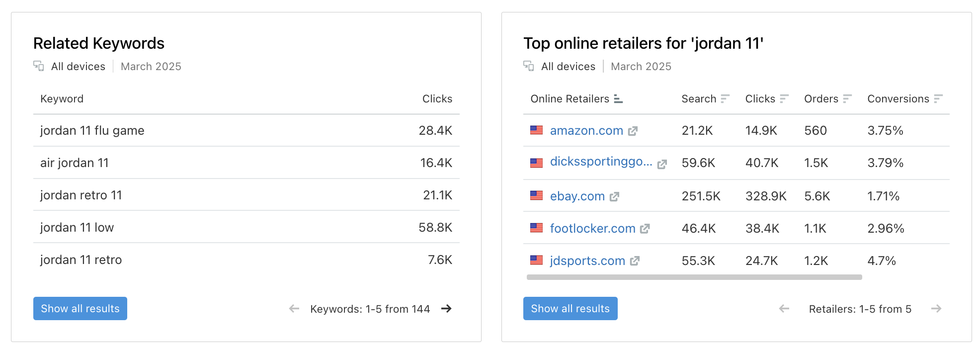Click the devices icon on Related Keywords card
980x349 pixels.
coord(38,66)
